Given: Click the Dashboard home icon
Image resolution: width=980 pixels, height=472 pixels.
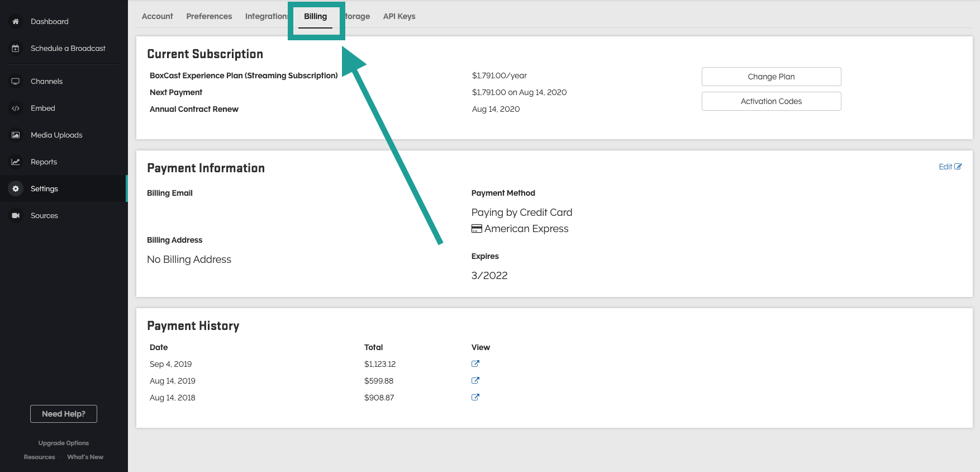Looking at the screenshot, I should (16, 21).
